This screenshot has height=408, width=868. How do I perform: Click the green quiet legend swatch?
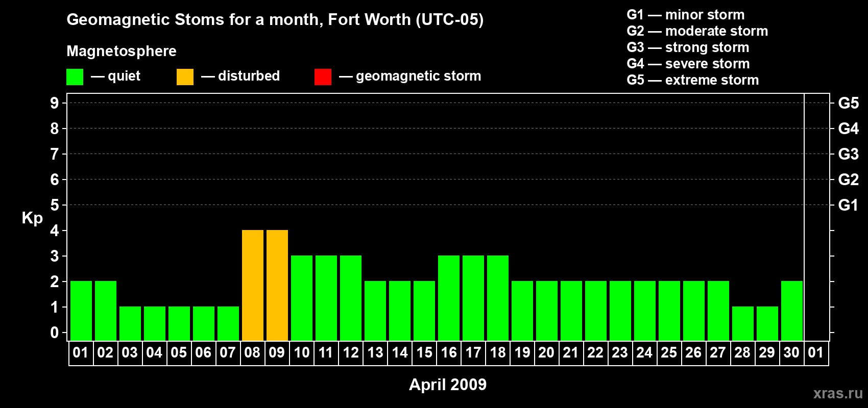pos(75,77)
